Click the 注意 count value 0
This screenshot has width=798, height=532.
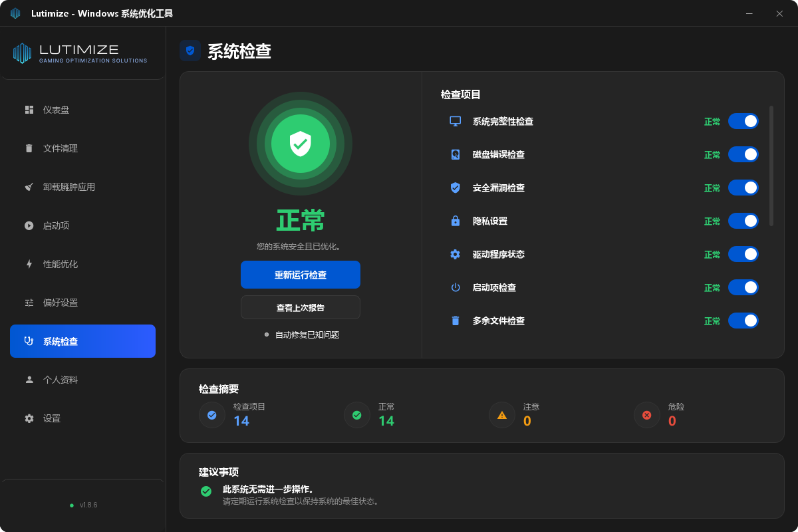527,421
